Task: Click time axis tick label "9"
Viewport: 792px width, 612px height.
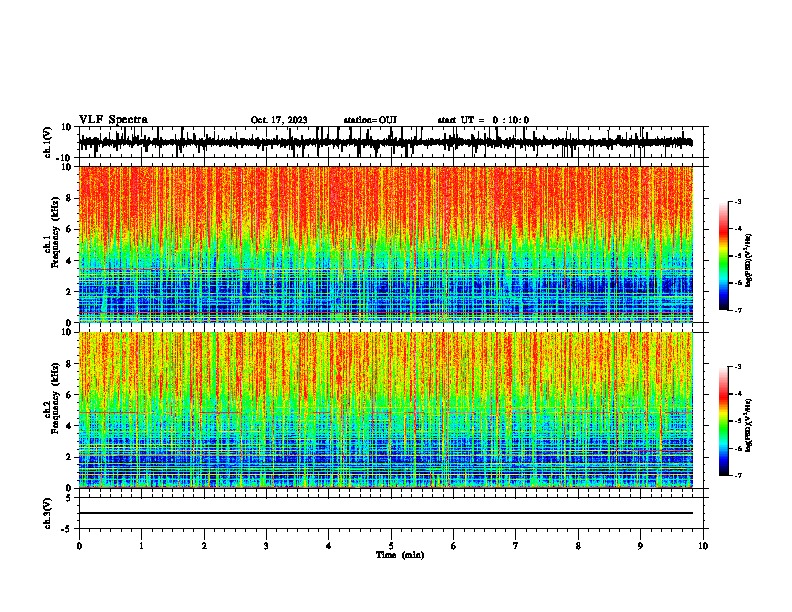Action: (640, 546)
